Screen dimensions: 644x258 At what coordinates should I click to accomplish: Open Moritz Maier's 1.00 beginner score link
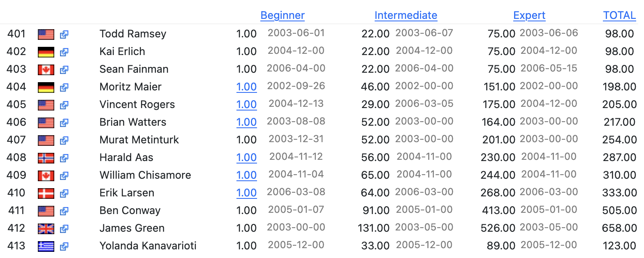246,87
